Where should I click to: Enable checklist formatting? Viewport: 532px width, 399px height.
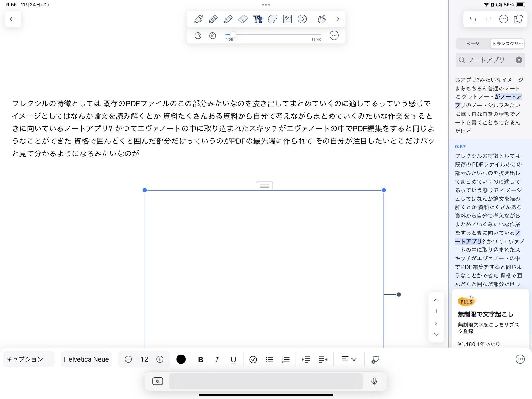pos(253,359)
